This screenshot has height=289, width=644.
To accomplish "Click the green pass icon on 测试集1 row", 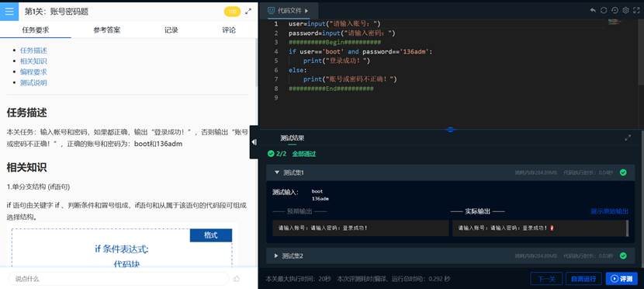I will pos(623,172).
